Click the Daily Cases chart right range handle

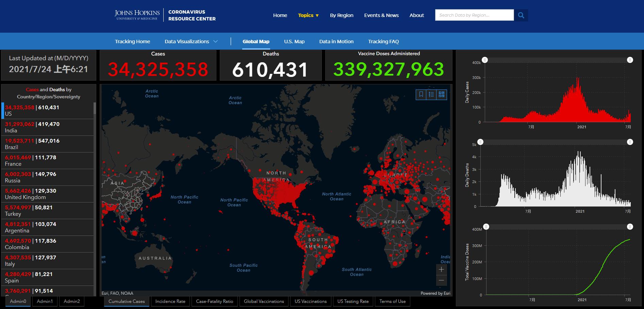(630, 60)
